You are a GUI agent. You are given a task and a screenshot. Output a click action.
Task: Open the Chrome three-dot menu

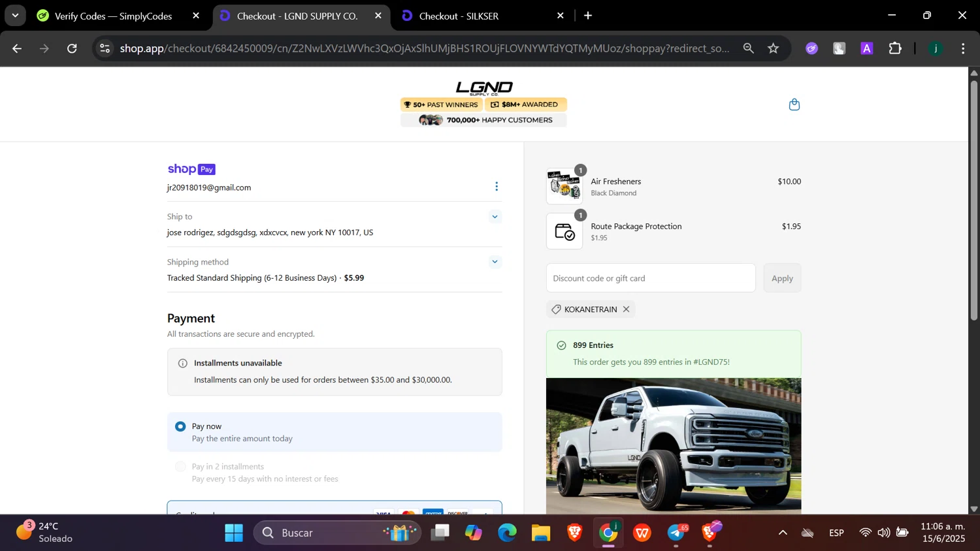click(x=963, y=48)
